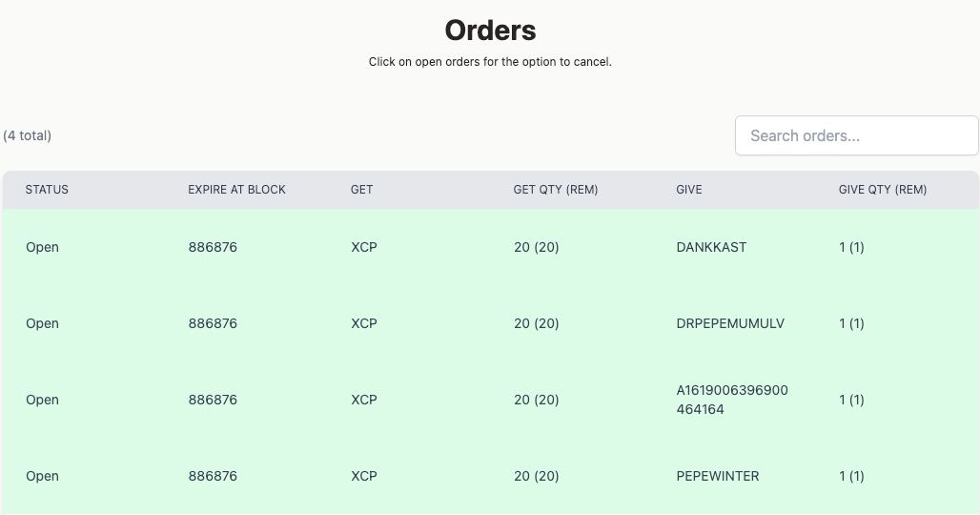
Task: Select the DRPEPEMUMULV order name
Action: [x=729, y=323]
